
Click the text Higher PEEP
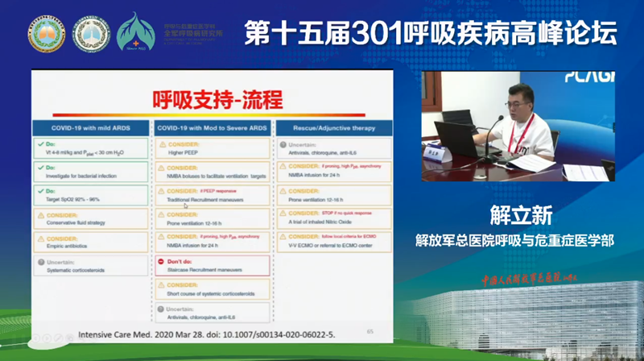[184, 152]
